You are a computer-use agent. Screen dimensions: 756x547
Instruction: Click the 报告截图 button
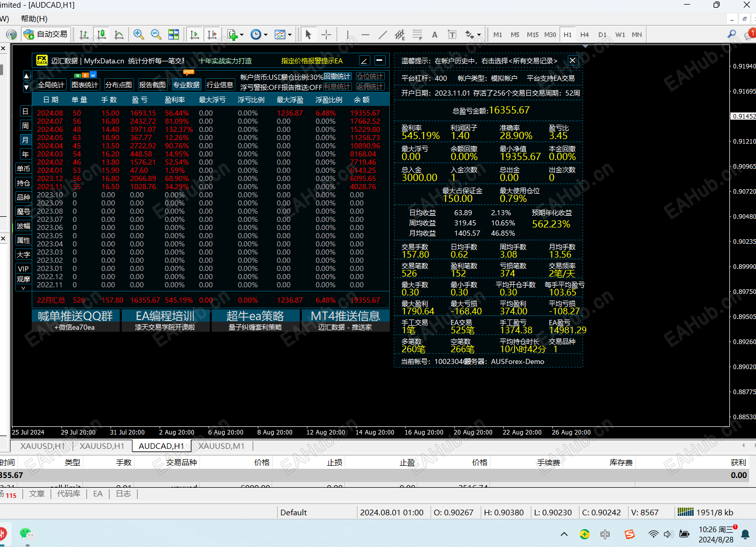(x=152, y=85)
